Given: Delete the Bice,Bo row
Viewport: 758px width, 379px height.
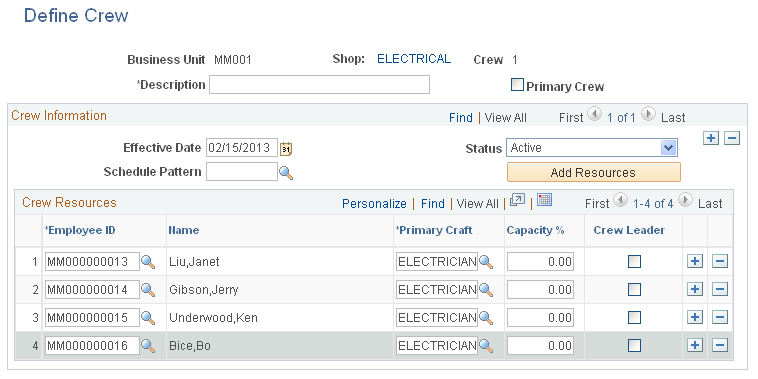Looking at the screenshot, I should tap(720, 346).
